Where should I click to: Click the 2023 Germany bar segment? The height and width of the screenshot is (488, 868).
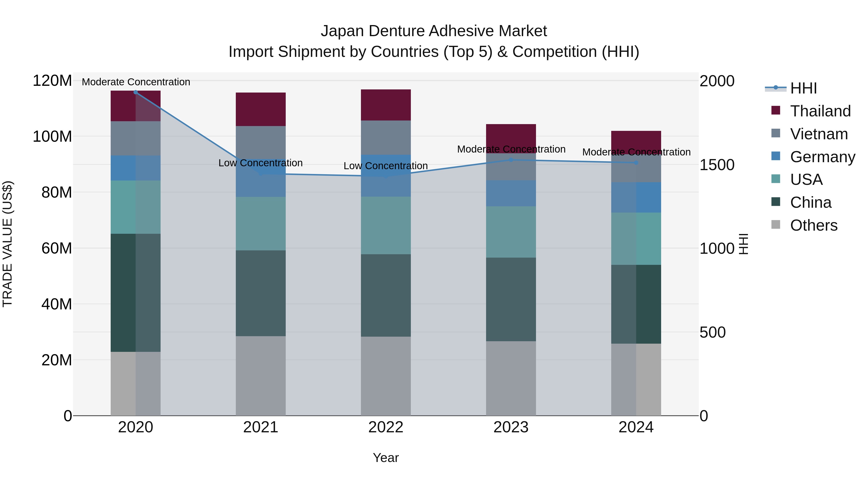click(511, 194)
